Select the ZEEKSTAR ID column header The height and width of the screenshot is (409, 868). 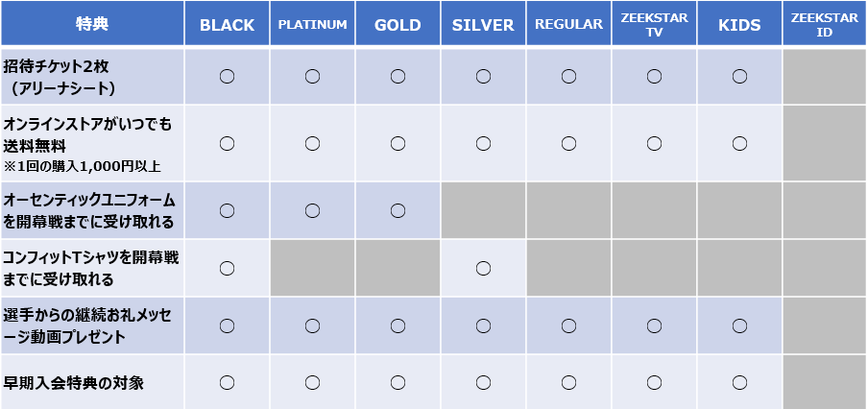tap(825, 23)
